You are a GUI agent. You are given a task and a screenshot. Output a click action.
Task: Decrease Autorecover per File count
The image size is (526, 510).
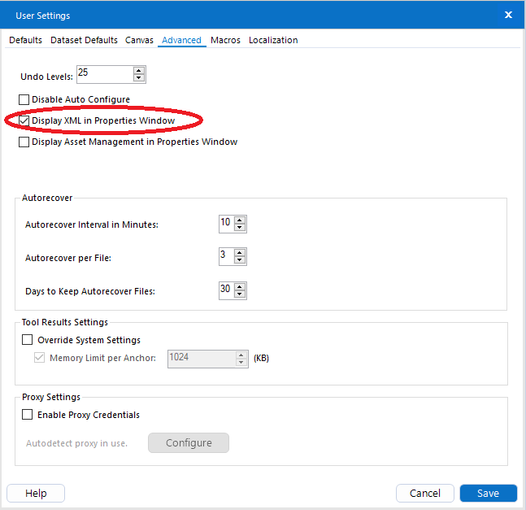(x=240, y=260)
